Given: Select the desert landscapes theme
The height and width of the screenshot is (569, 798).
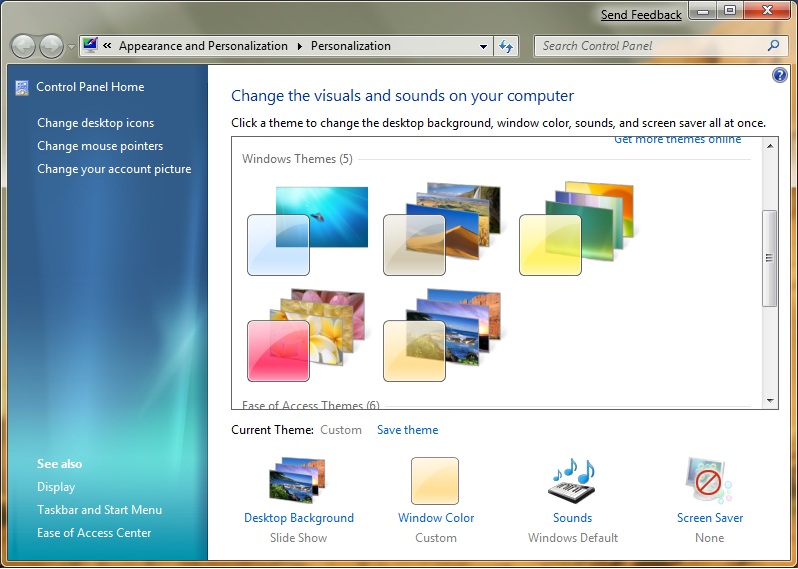Looking at the screenshot, I should (x=442, y=229).
